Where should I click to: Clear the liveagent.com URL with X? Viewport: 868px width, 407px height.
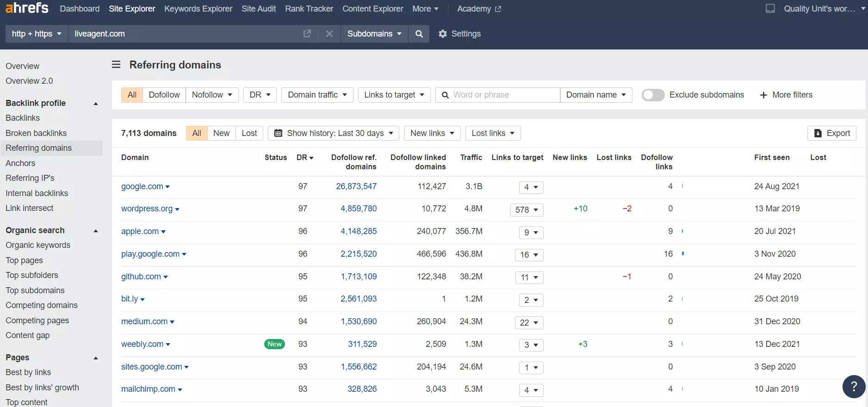(x=329, y=34)
